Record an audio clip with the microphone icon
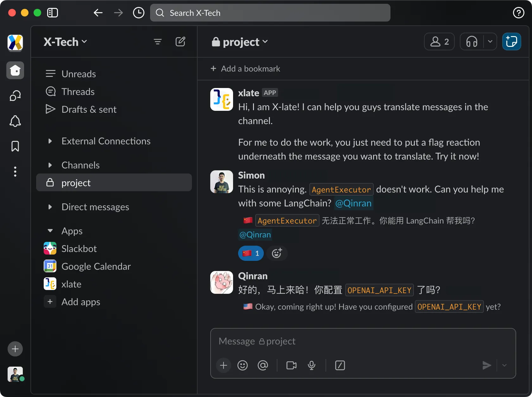The image size is (532, 397). (x=312, y=365)
